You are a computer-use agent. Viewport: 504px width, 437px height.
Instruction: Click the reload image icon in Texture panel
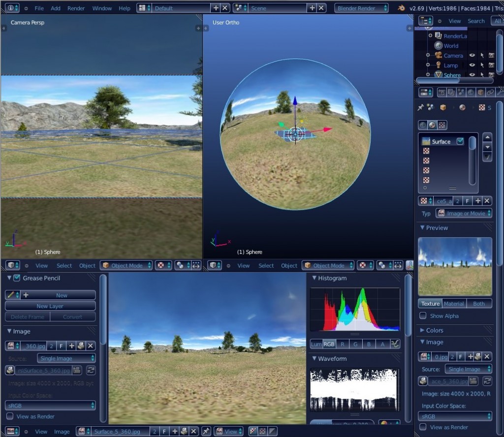coord(487,380)
